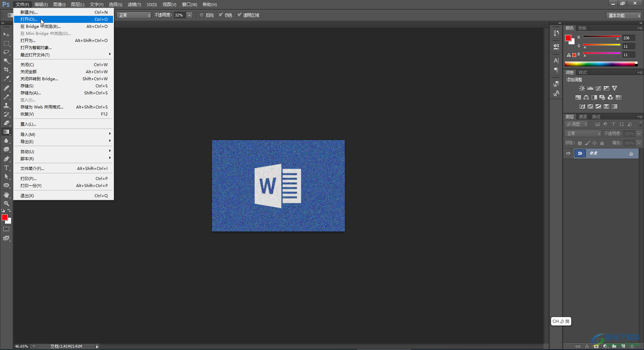Viewport: 644px width, 350px height.
Task: Select the Brush tool
Action: [6, 97]
